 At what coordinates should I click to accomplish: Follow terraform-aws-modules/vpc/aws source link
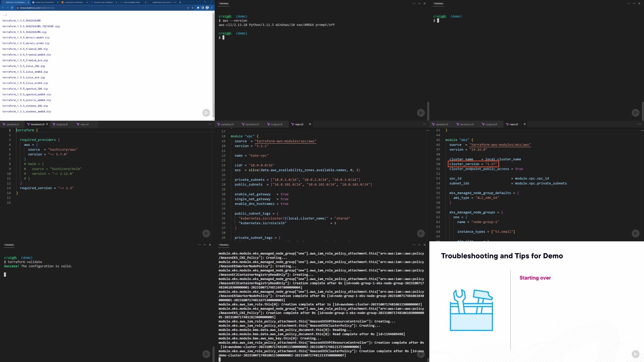point(286,141)
